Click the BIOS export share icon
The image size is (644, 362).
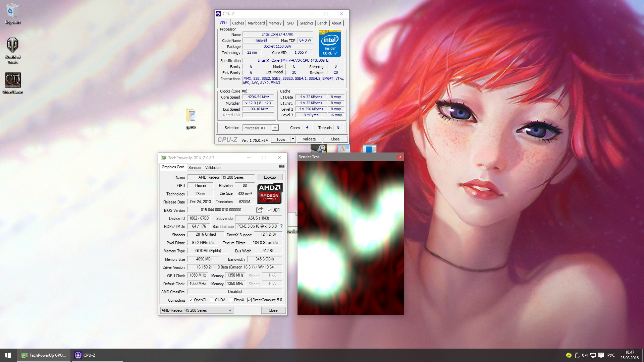tap(259, 210)
